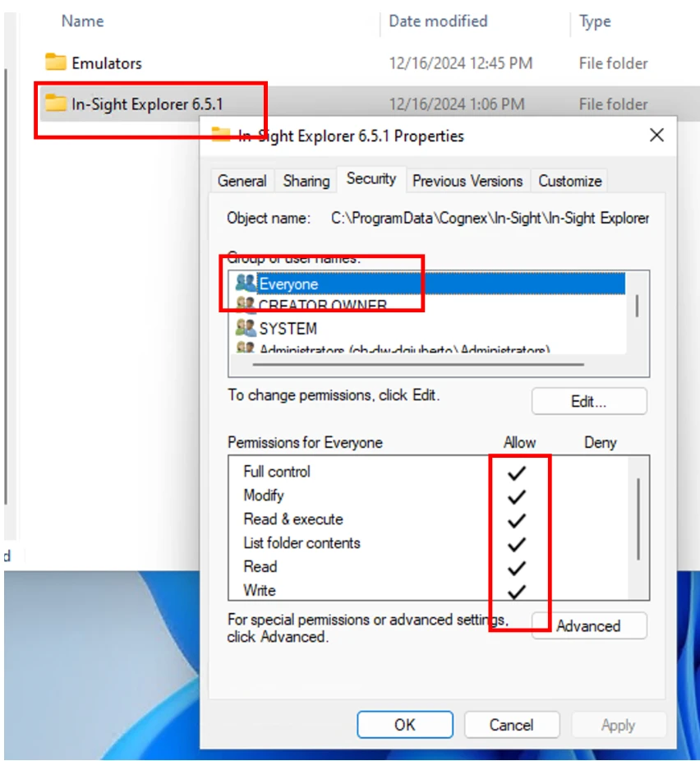Confirm with the OK button
The width and height of the screenshot is (700, 761).
[x=405, y=725]
